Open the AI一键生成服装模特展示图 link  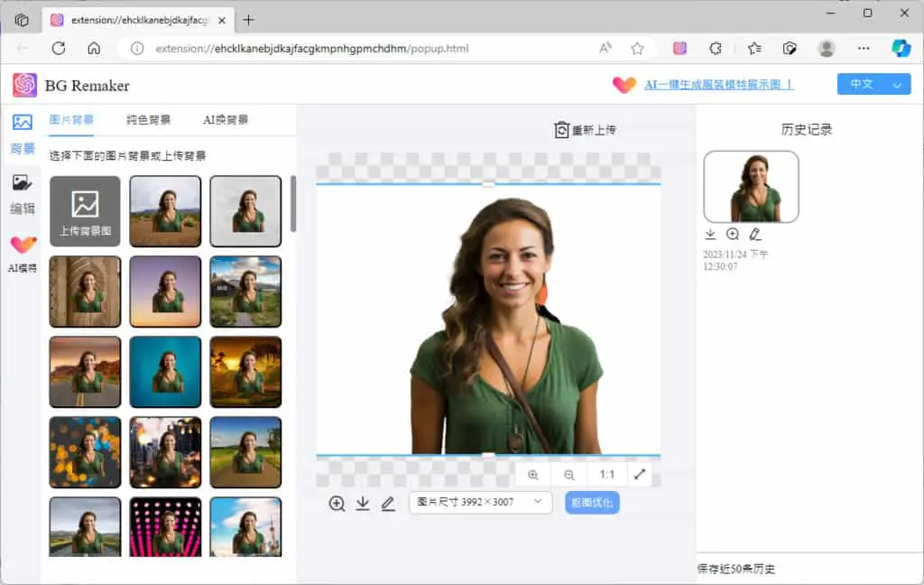coord(718,84)
